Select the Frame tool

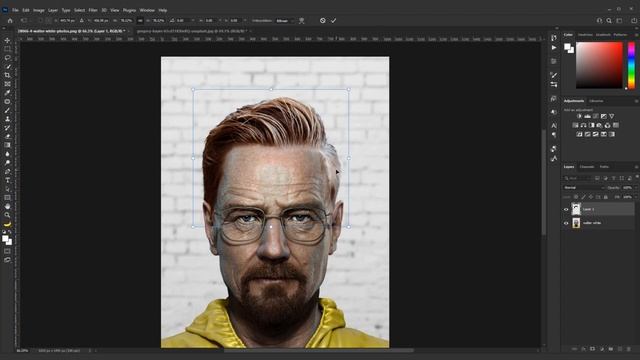tap(7, 84)
